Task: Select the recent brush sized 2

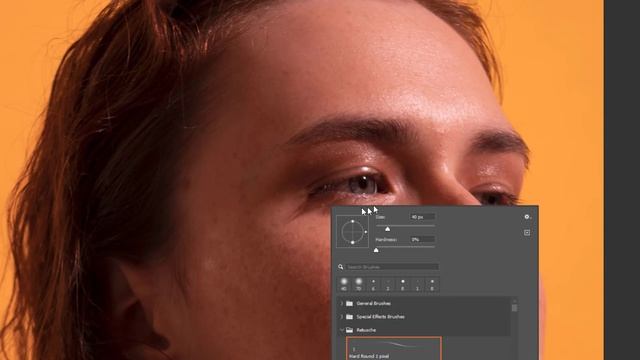Action: click(x=388, y=284)
